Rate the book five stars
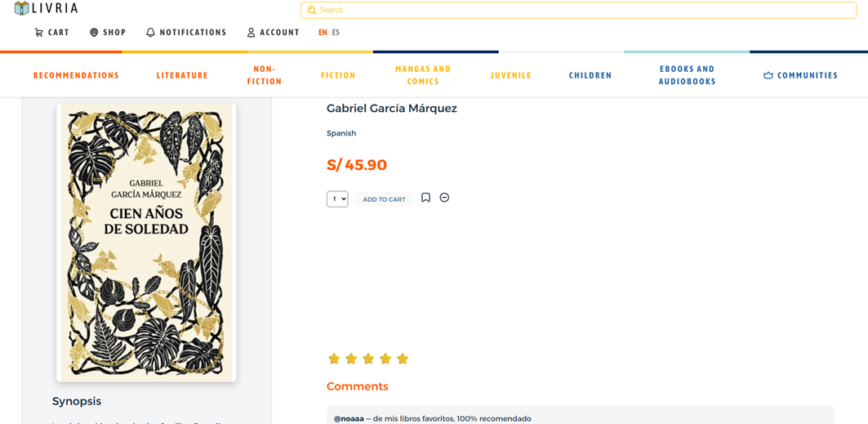The width and height of the screenshot is (868, 424). pyautogui.click(x=403, y=359)
